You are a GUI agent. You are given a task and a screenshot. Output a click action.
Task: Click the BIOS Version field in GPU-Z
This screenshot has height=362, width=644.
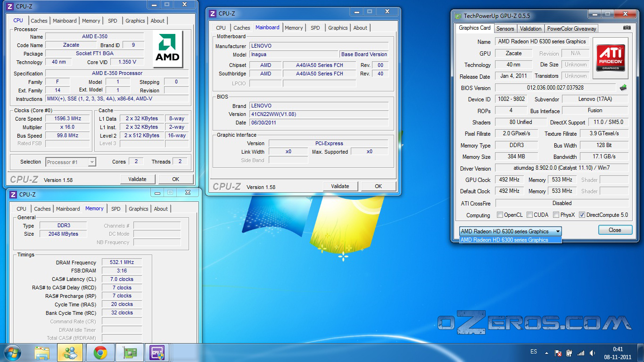click(555, 88)
